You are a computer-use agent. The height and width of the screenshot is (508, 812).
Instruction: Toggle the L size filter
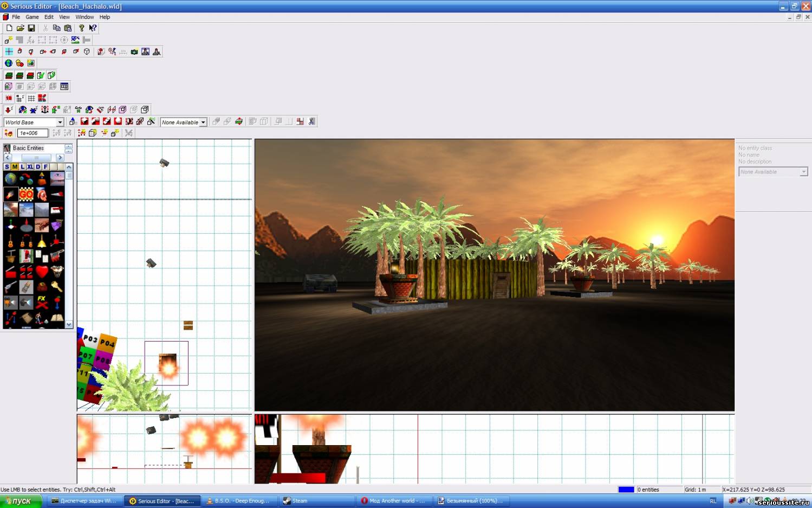point(22,167)
